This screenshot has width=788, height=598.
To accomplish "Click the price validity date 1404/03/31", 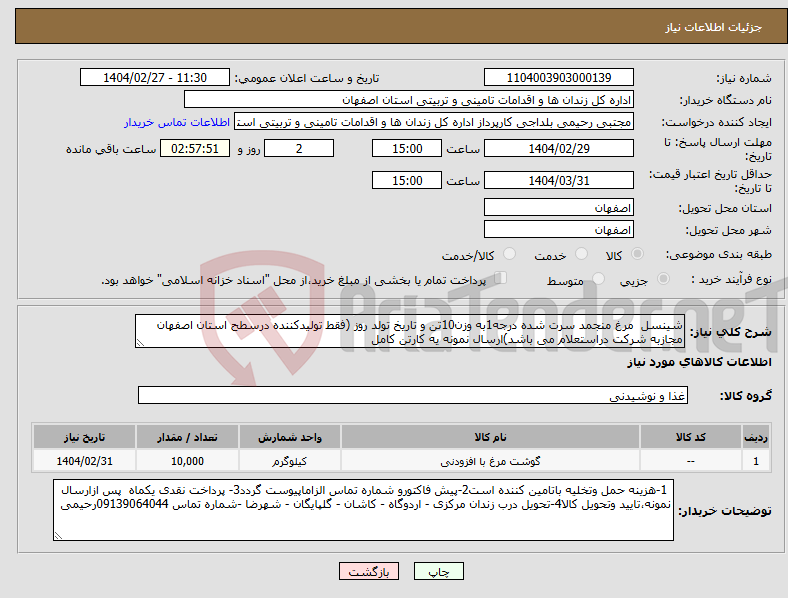I will 559,180.
